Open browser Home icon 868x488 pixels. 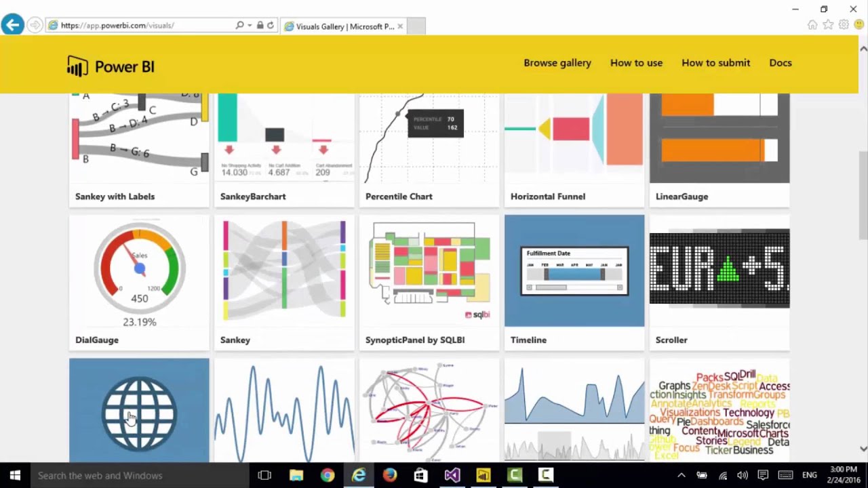(x=812, y=25)
